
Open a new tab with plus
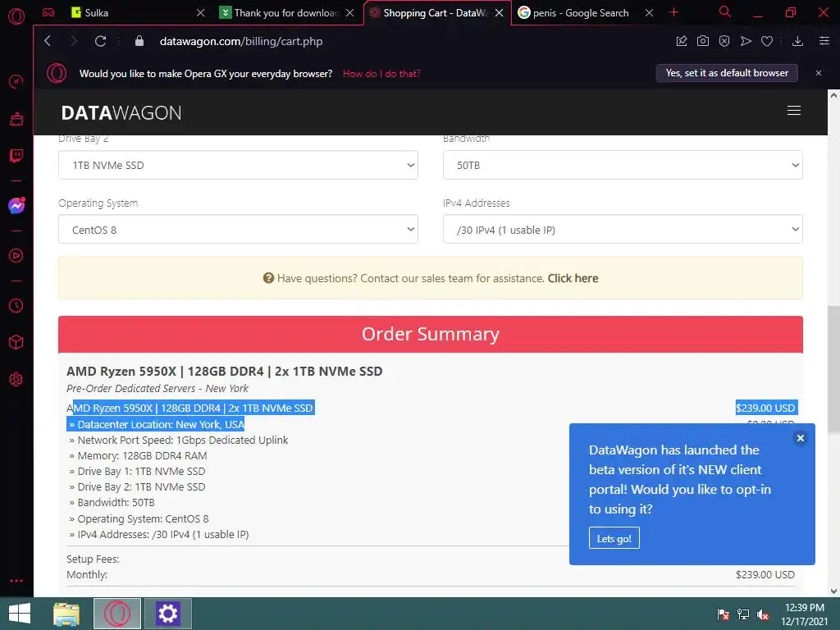point(673,12)
